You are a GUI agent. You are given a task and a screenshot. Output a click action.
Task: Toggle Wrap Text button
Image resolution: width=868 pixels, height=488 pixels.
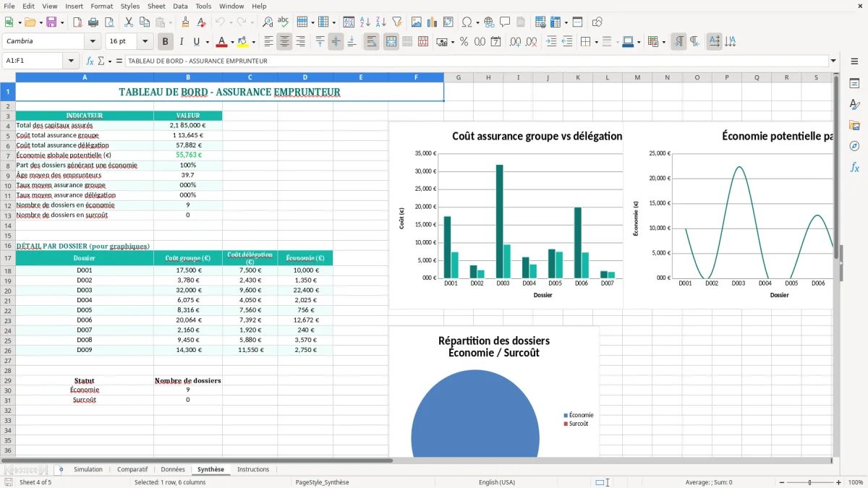point(372,42)
